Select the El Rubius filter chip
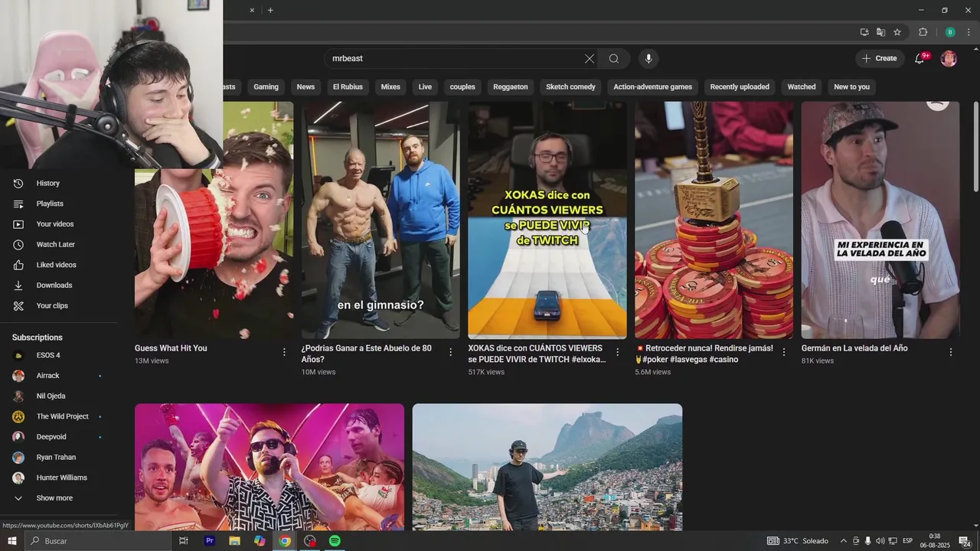The width and height of the screenshot is (980, 551). (x=348, y=86)
